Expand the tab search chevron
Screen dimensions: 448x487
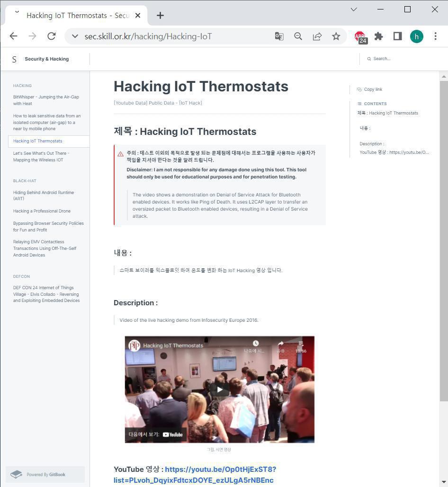354,9
